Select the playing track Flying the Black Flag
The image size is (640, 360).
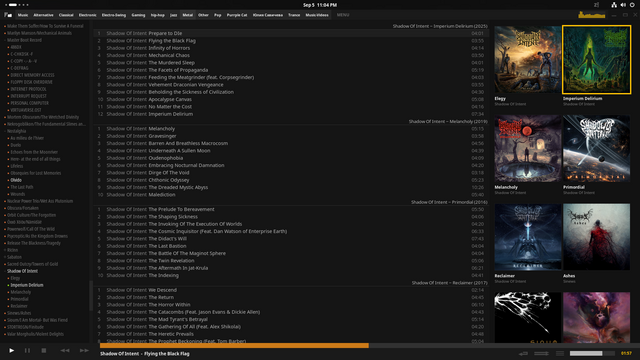291,41
